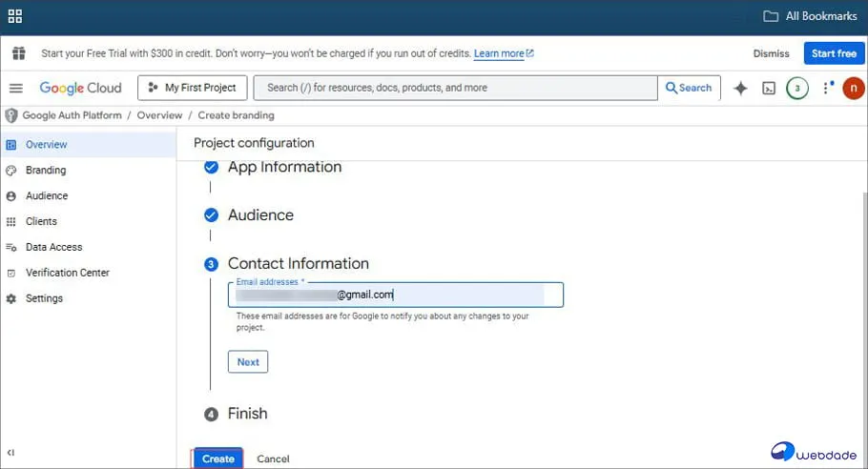Click the Next button
Screen dimensions: 868x469
pyautogui.click(x=248, y=362)
